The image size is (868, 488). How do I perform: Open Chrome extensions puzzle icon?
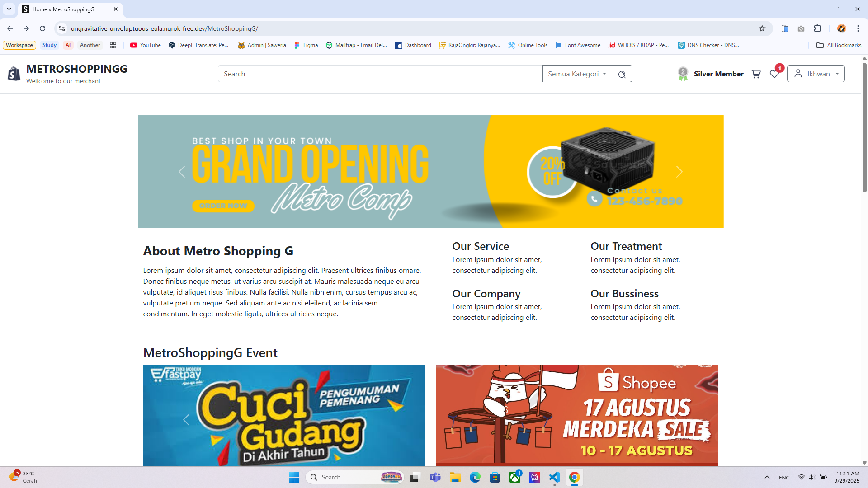coord(817,28)
